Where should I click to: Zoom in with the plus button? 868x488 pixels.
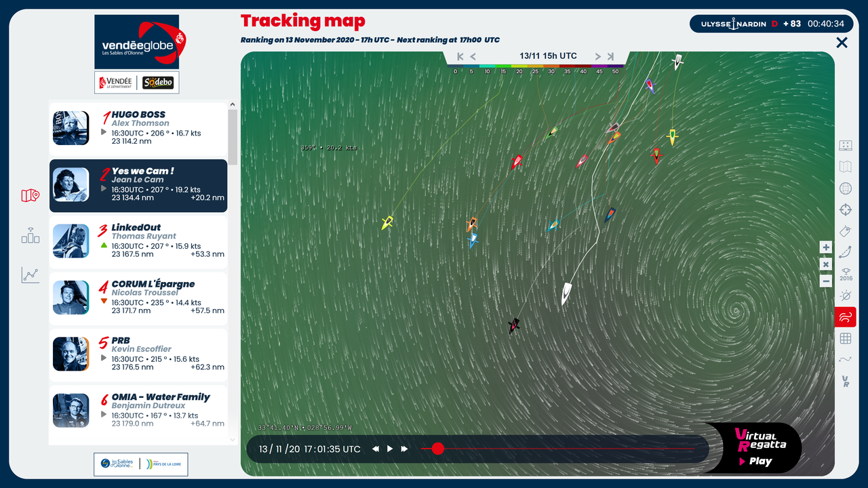[x=826, y=247]
